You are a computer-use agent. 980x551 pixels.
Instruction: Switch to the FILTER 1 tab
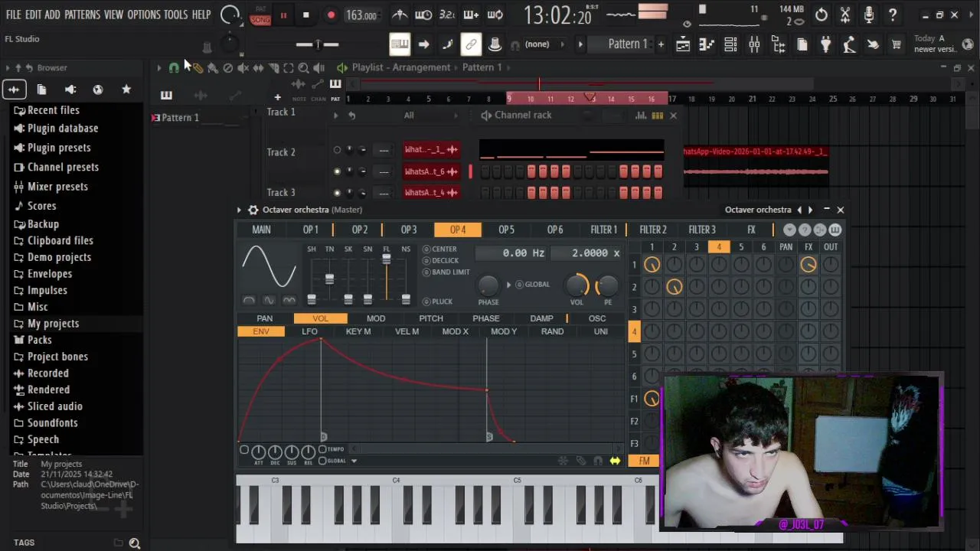603,230
